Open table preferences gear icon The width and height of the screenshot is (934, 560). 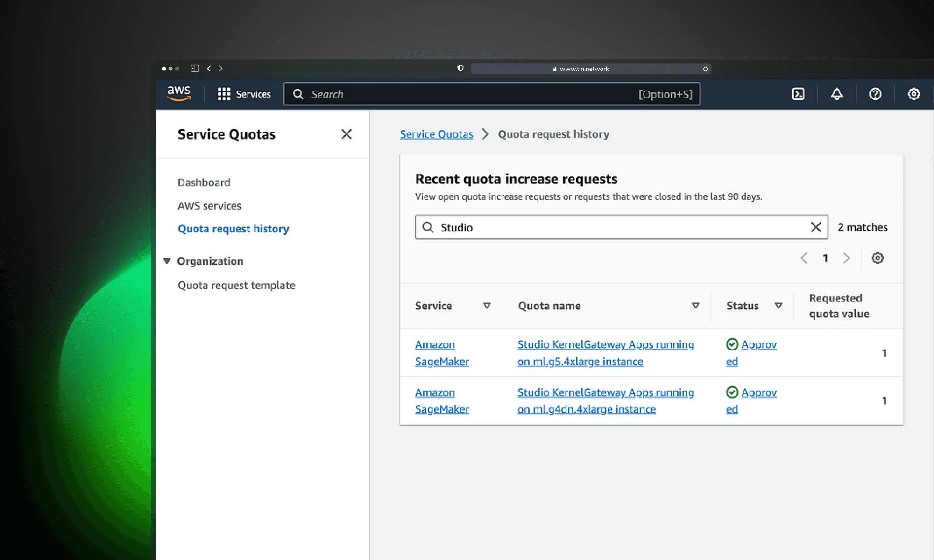tap(877, 258)
